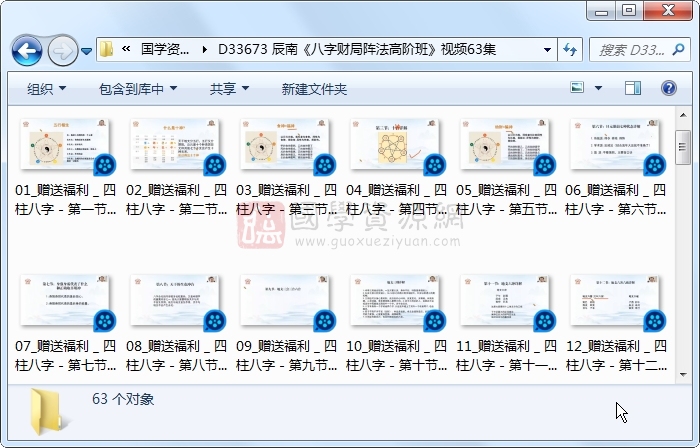Open the recent pages dropdown arrow
The width and height of the screenshot is (700, 448).
pyautogui.click(x=87, y=51)
